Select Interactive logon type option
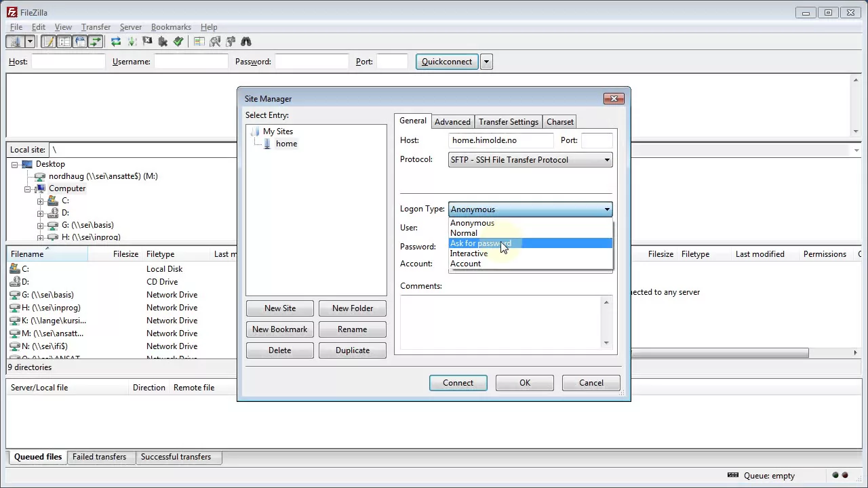868x488 pixels. point(530,253)
